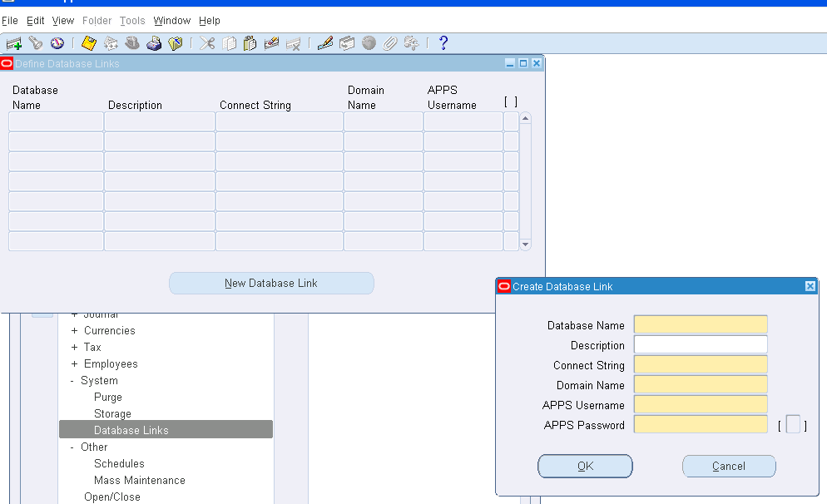Expand the Employees tree node

click(x=74, y=363)
